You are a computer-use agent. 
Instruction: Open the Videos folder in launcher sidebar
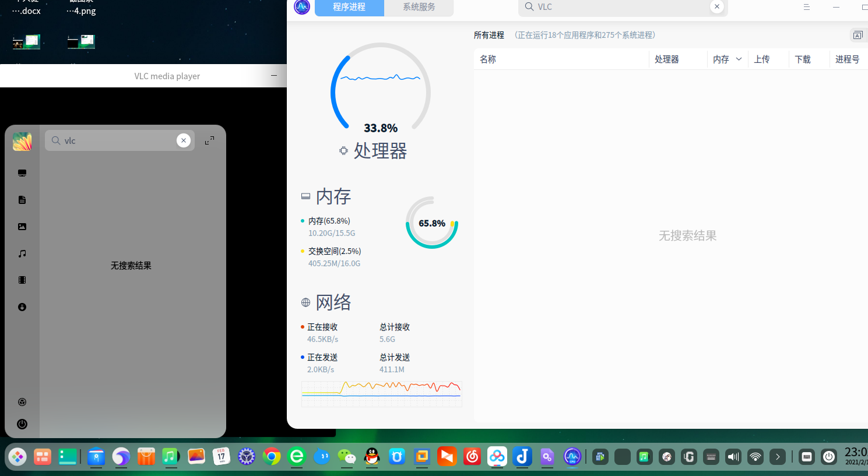tap(22, 280)
